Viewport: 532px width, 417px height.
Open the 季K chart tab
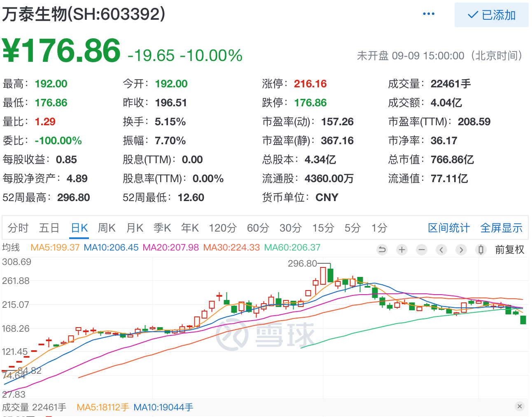point(162,228)
